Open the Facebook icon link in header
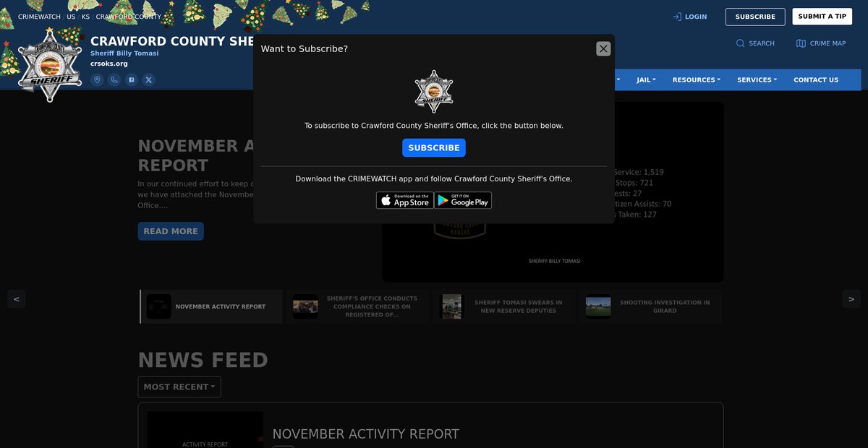The height and width of the screenshot is (448, 868). [132, 79]
